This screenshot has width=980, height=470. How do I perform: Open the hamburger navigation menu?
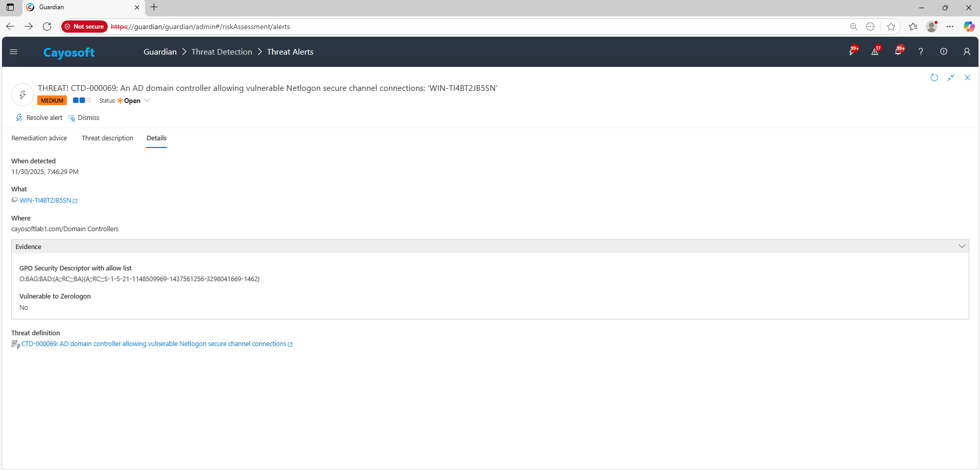click(x=14, y=52)
